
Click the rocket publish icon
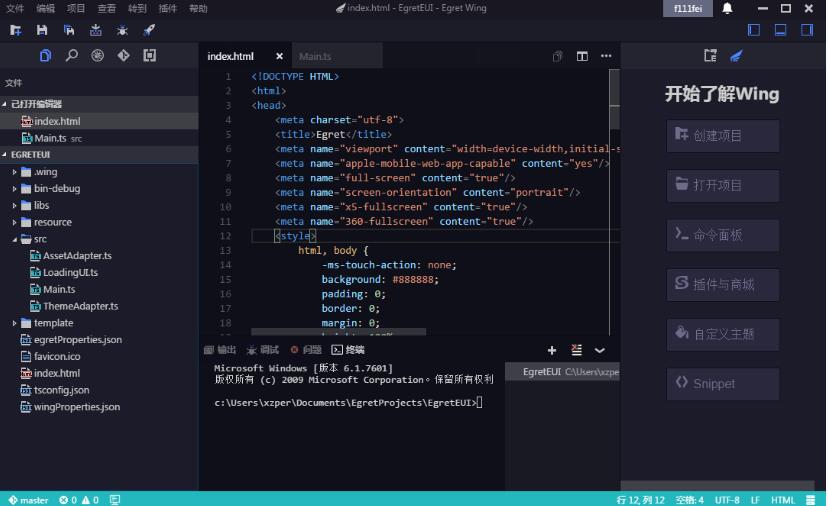149,30
